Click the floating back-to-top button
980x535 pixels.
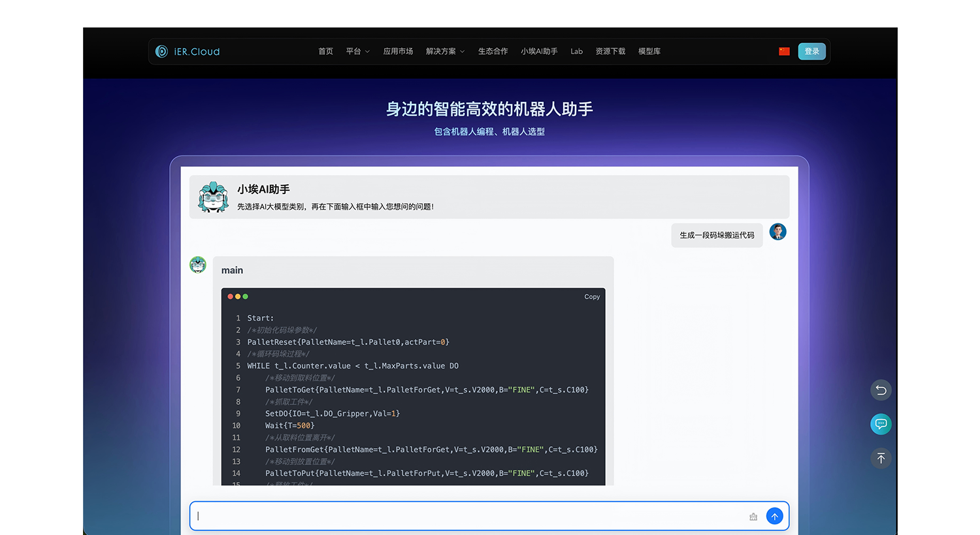pyautogui.click(x=881, y=458)
